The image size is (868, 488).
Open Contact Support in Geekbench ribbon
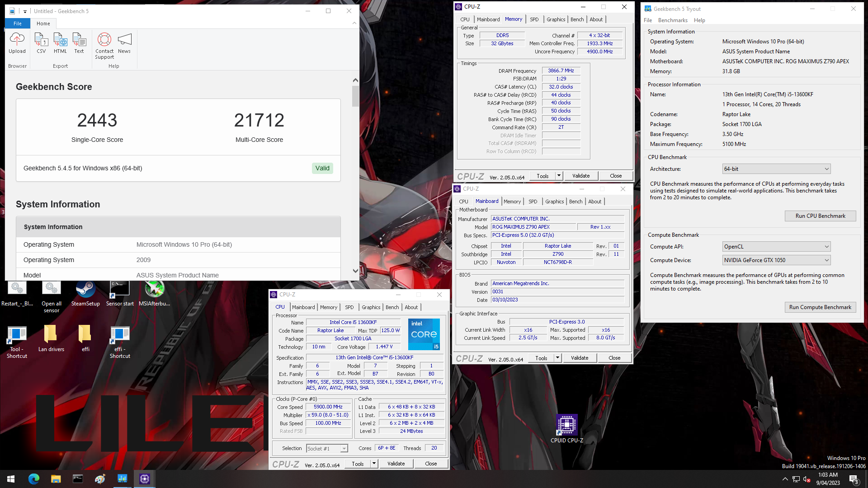coord(104,46)
